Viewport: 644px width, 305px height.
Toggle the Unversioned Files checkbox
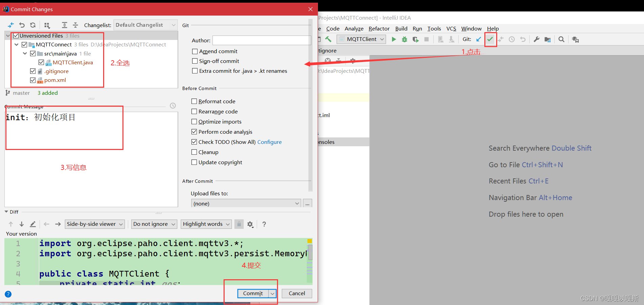16,36
